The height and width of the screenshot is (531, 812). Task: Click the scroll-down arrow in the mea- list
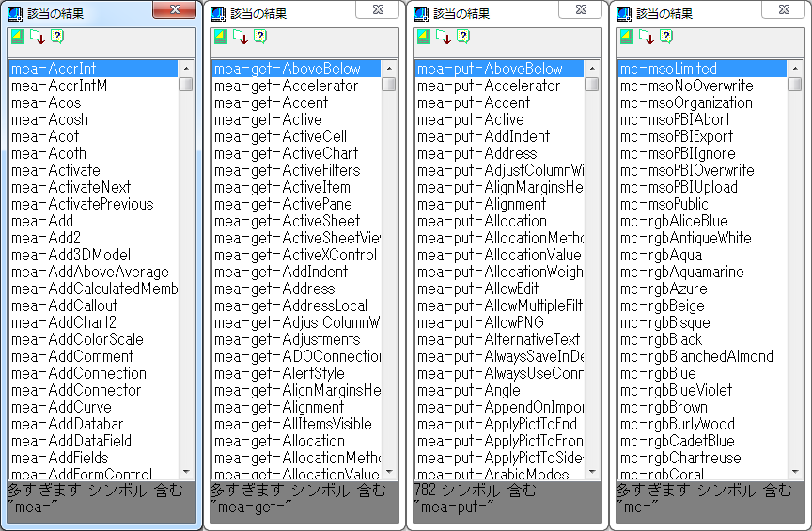point(186,472)
